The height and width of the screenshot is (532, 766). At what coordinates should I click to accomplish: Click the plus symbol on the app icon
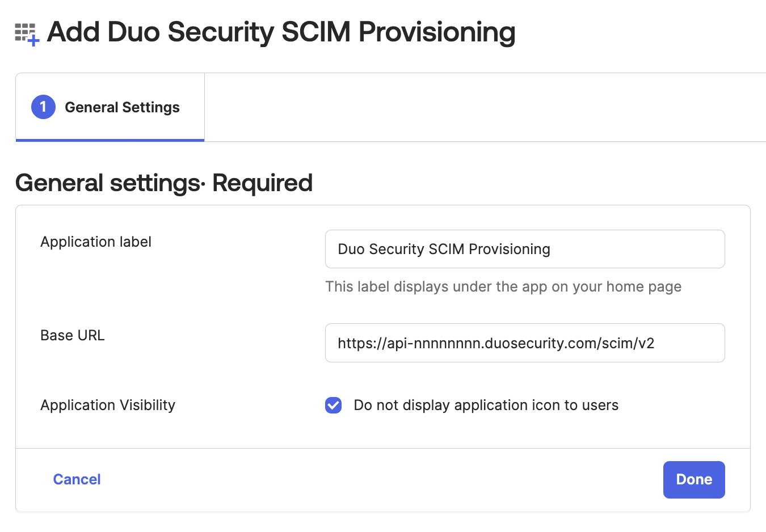[34, 41]
